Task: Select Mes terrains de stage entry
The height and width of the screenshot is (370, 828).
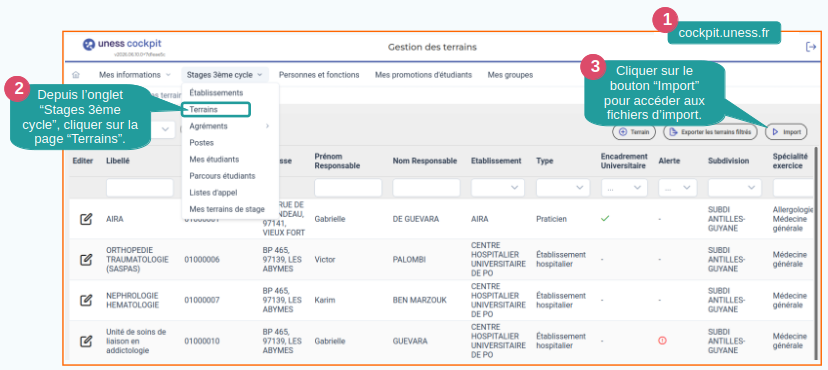Action: pyautogui.click(x=227, y=209)
